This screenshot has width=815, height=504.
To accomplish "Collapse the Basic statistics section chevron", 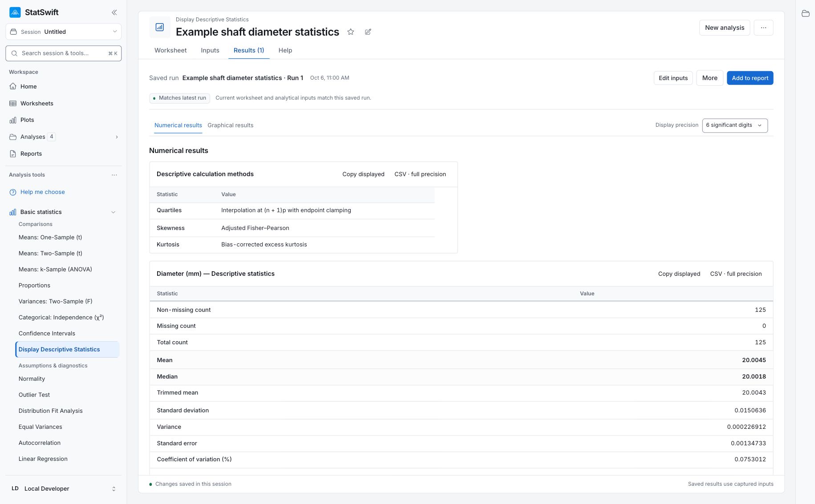I will [x=114, y=212].
